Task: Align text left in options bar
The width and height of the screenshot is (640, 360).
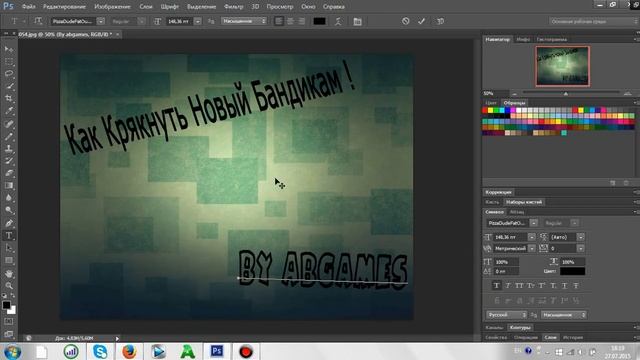Action: [279, 21]
